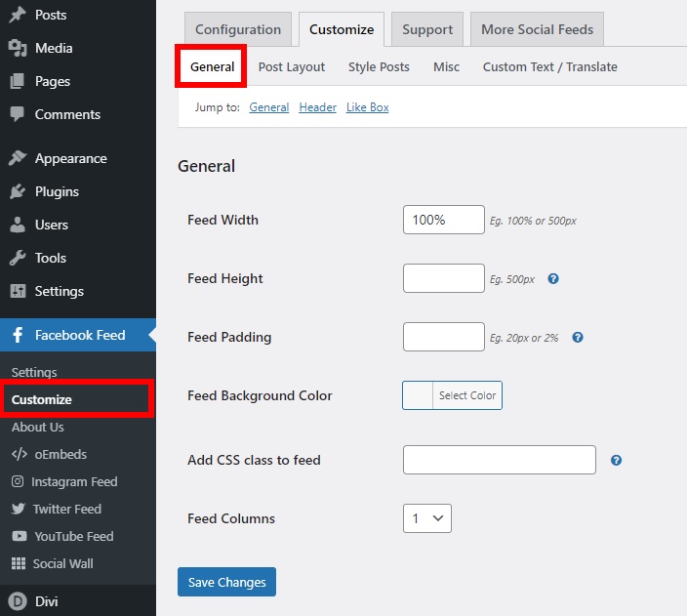This screenshot has height=616, width=687.
Task: Focus the Feed Padding input field
Action: [444, 337]
